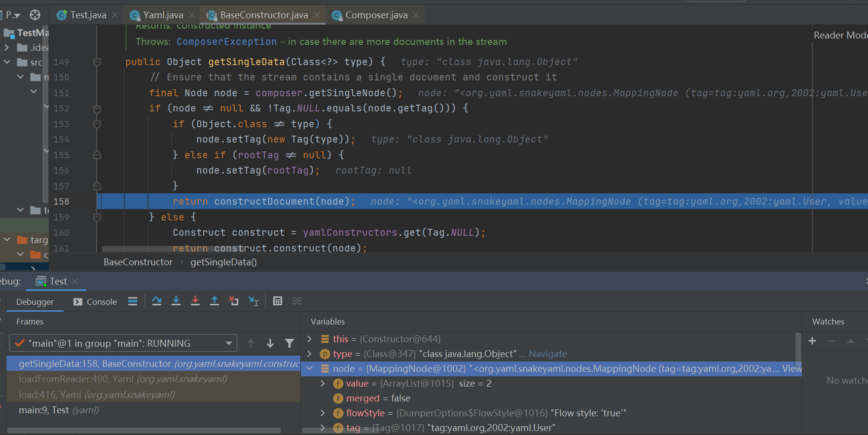The image size is (868, 435).
Task: Toggle fold marker at line 157
Action: click(97, 186)
